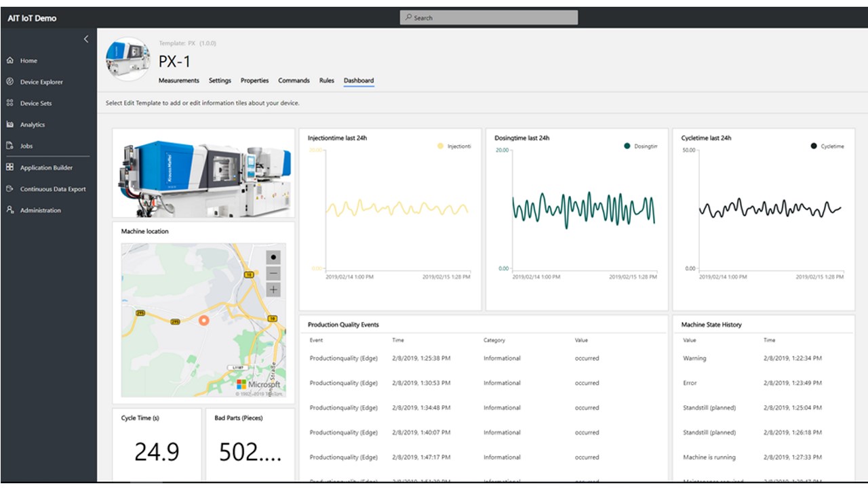Zoom out on the map with minus

click(273, 274)
